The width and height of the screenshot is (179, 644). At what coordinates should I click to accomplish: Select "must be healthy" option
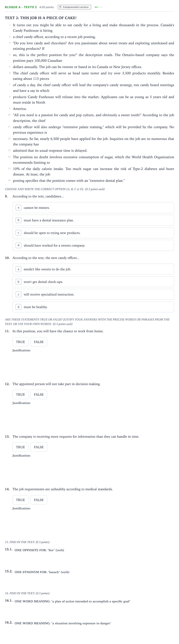coord(93,307)
